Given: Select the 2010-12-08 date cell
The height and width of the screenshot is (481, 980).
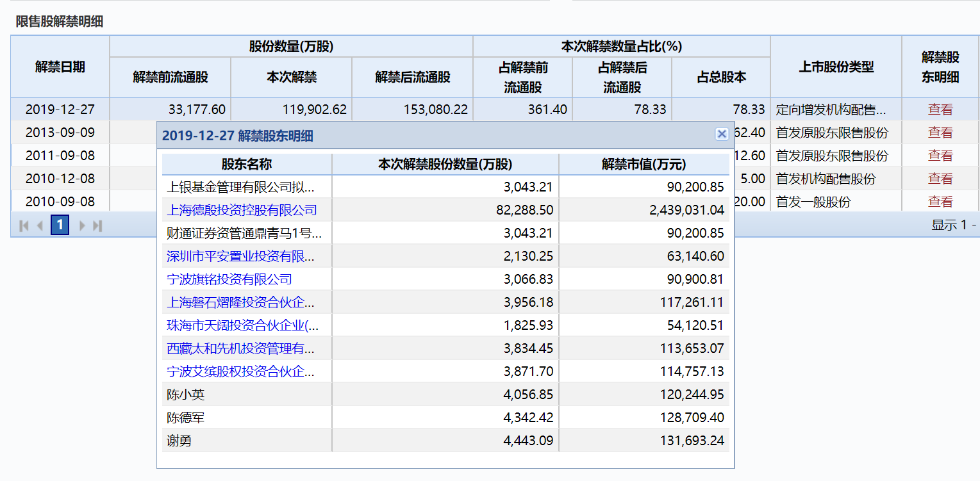Looking at the screenshot, I should (x=60, y=179).
